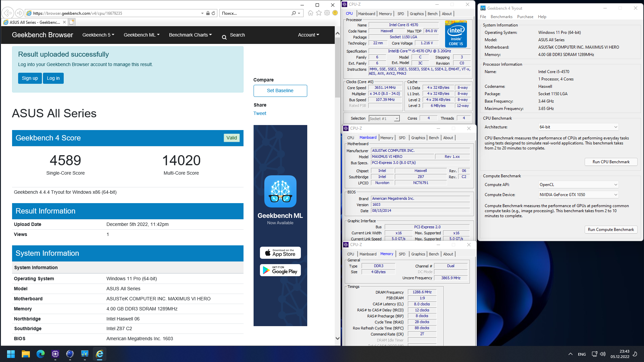The height and width of the screenshot is (362, 644).
Task: Open File Explorer from the taskbar
Action: pyautogui.click(x=26, y=354)
